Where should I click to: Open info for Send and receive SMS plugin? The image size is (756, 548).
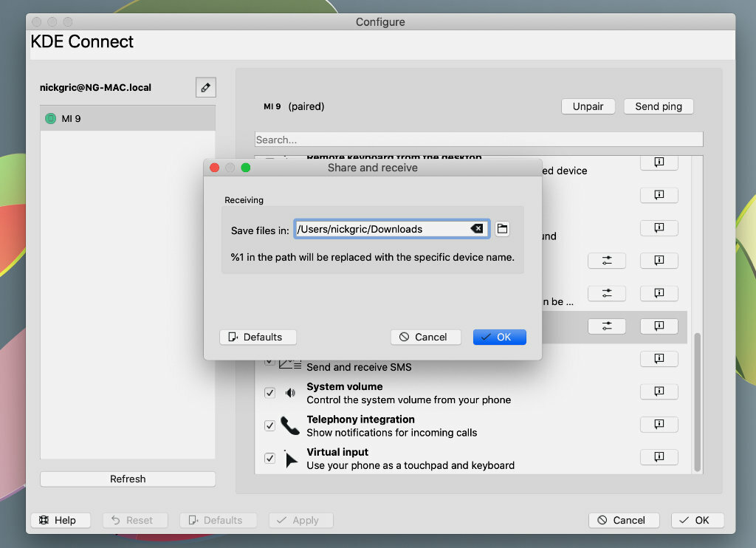pos(659,358)
